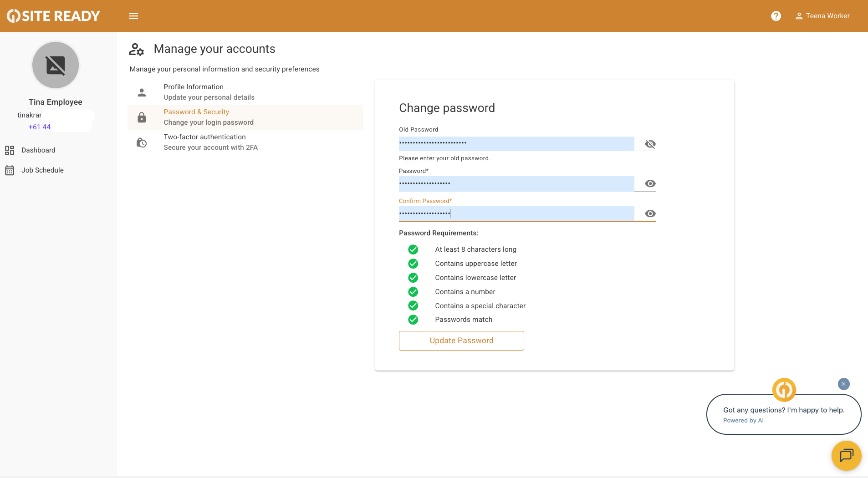Click the Profile Information person icon
The height and width of the screenshot is (478, 868).
pyautogui.click(x=142, y=92)
